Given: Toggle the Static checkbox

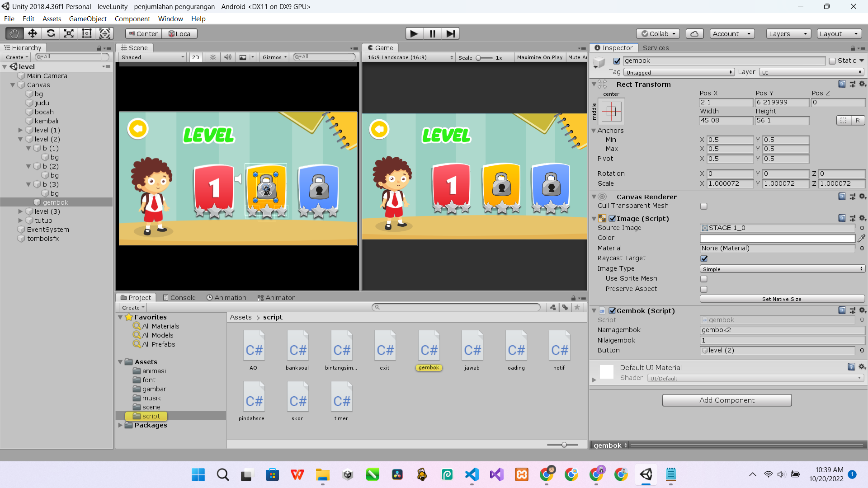Looking at the screenshot, I should [832, 61].
